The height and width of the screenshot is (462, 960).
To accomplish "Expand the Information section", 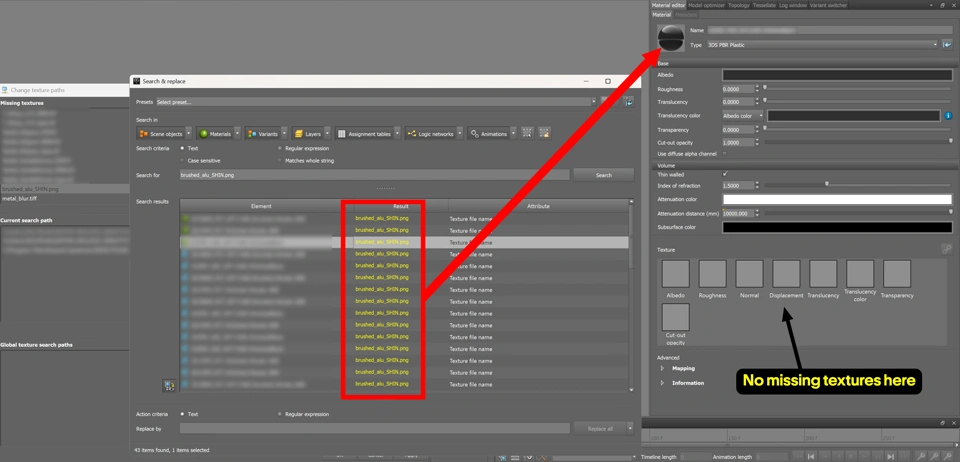I will tap(662, 383).
